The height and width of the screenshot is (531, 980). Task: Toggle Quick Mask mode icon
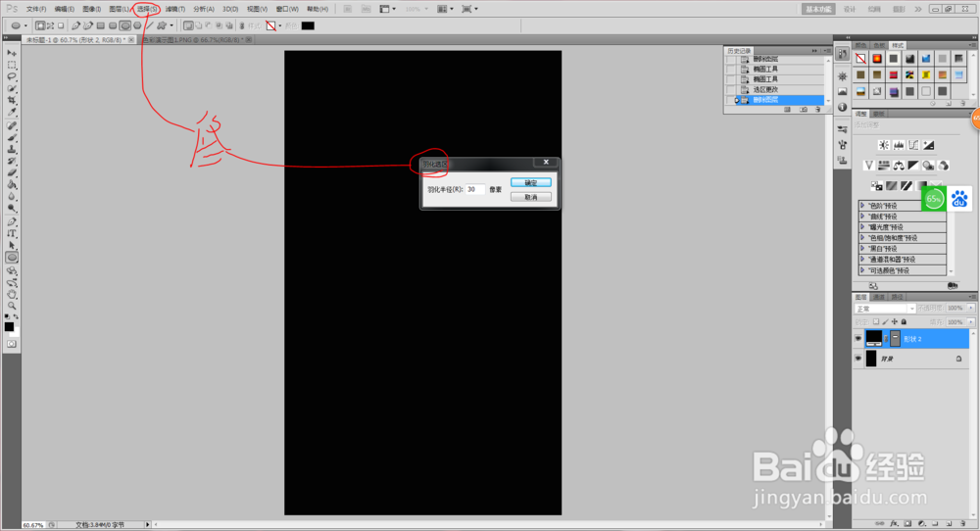tap(12, 344)
